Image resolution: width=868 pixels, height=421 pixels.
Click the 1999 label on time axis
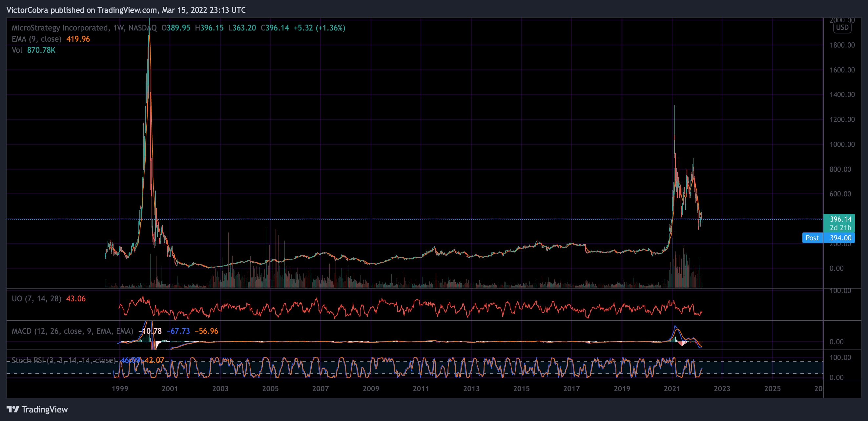click(120, 389)
